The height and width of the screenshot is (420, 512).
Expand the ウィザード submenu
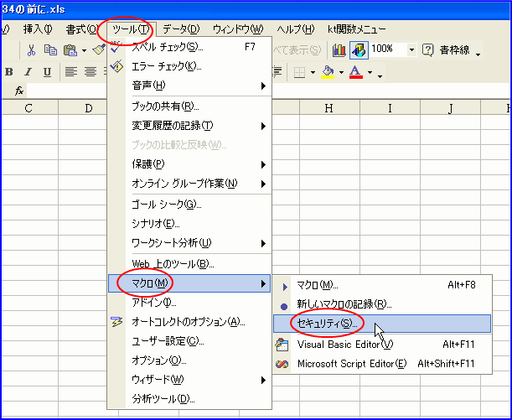coord(189,380)
